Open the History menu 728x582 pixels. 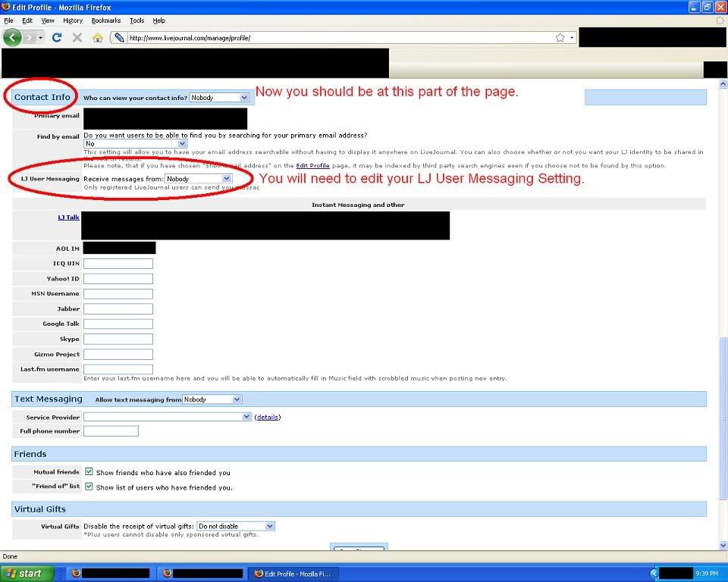[73, 20]
